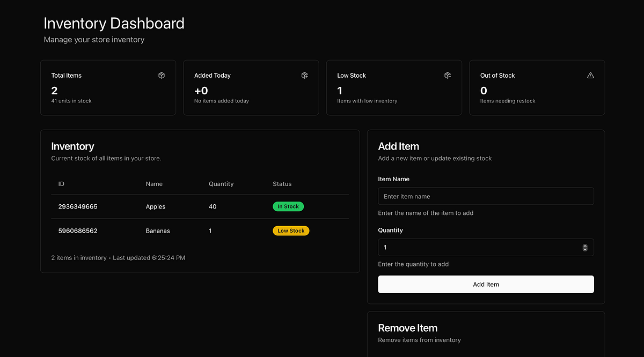
Task: Click the warning triangle on Out of Stock card
Action: click(590, 75)
